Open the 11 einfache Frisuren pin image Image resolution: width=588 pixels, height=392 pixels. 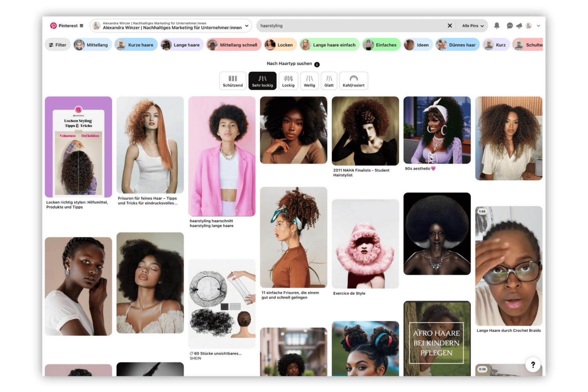(294, 237)
